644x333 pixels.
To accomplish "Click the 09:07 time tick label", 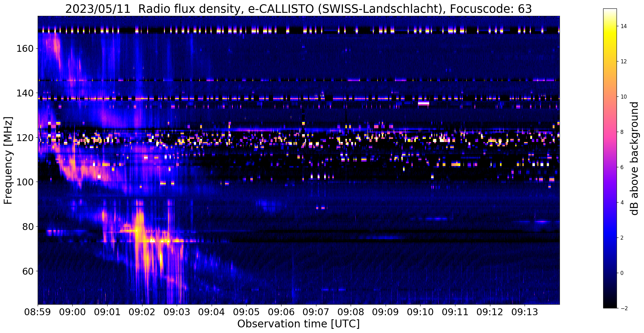I will (316, 312).
